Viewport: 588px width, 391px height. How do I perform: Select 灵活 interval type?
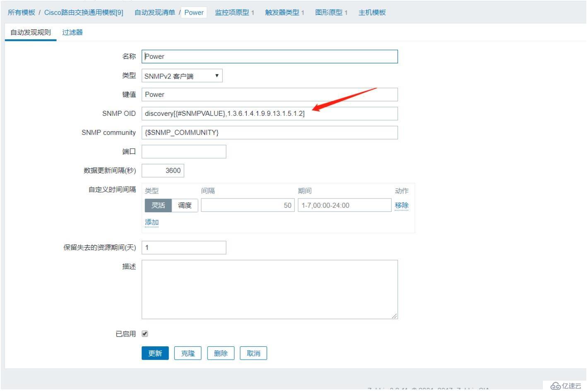click(x=158, y=205)
